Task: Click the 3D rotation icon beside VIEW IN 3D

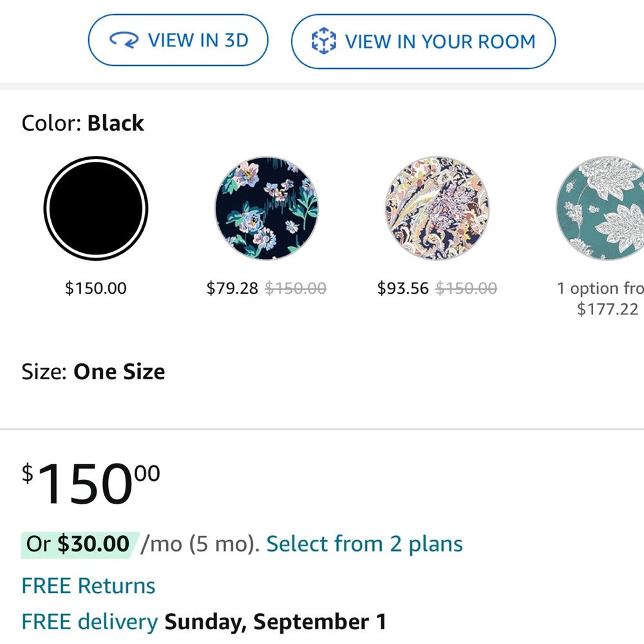Action: tap(126, 40)
